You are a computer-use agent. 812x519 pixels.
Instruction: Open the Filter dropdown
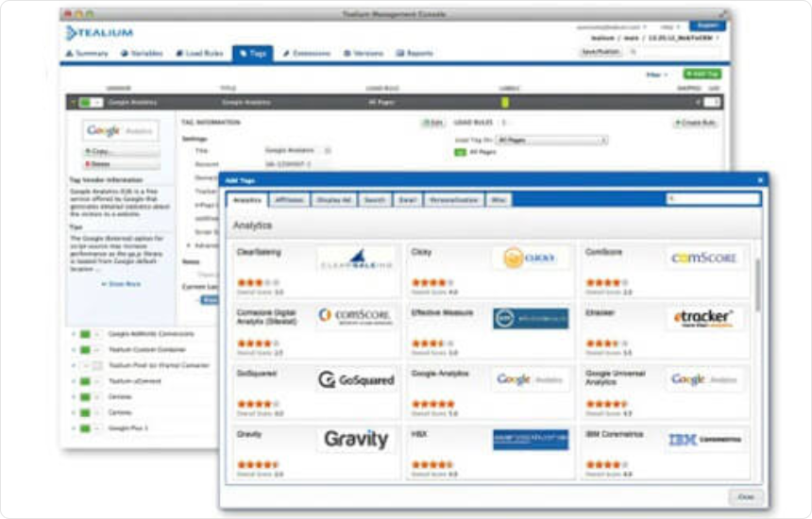click(x=656, y=75)
